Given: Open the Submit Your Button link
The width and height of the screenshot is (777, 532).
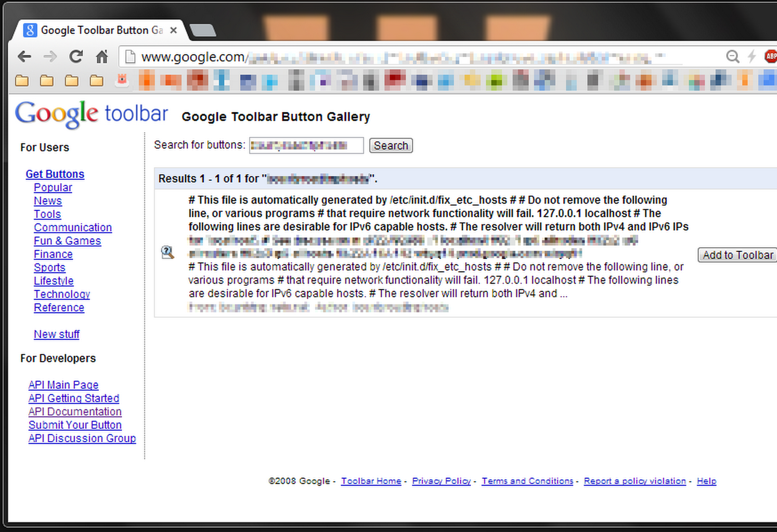Looking at the screenshot, I should [75, 425].
